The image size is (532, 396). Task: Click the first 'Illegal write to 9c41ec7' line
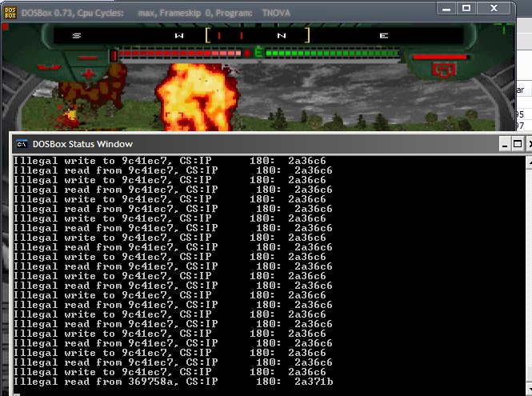click(170, 161)
